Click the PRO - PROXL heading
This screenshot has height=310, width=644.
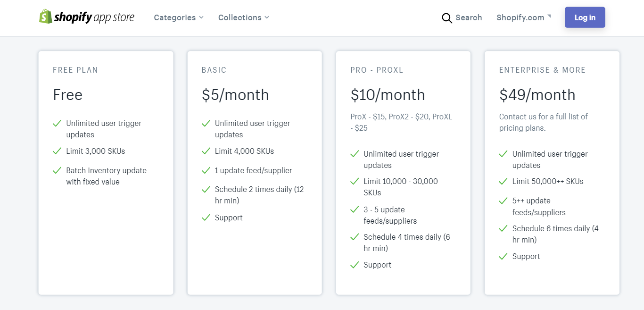pyautogui.click(x=377, y=70)
